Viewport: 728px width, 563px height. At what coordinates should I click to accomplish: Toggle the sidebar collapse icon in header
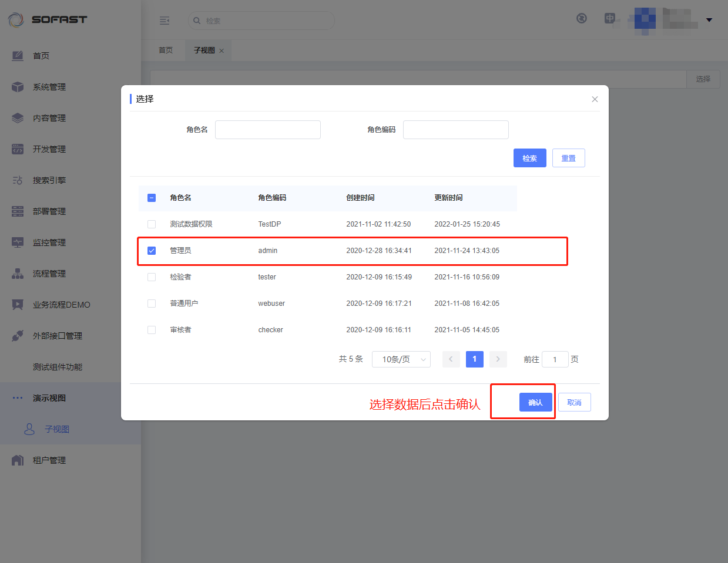click(165, 21)
